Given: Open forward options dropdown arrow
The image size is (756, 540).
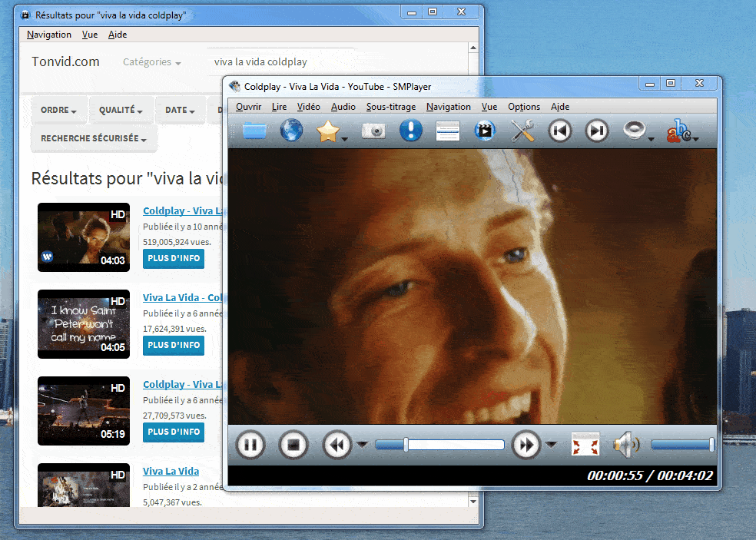Looking at the screenshot, I should 551,444.
